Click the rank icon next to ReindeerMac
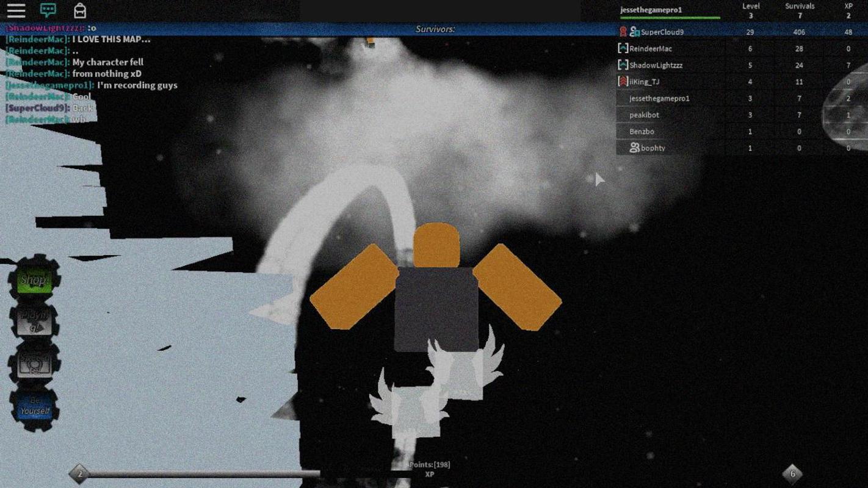 pos(623,48)
